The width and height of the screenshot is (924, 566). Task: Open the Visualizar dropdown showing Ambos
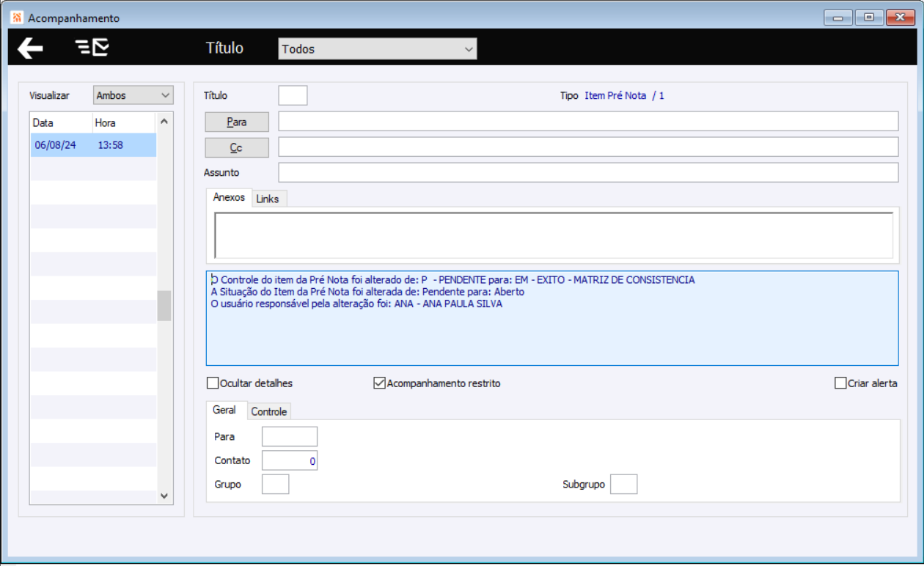pos(133,95)
